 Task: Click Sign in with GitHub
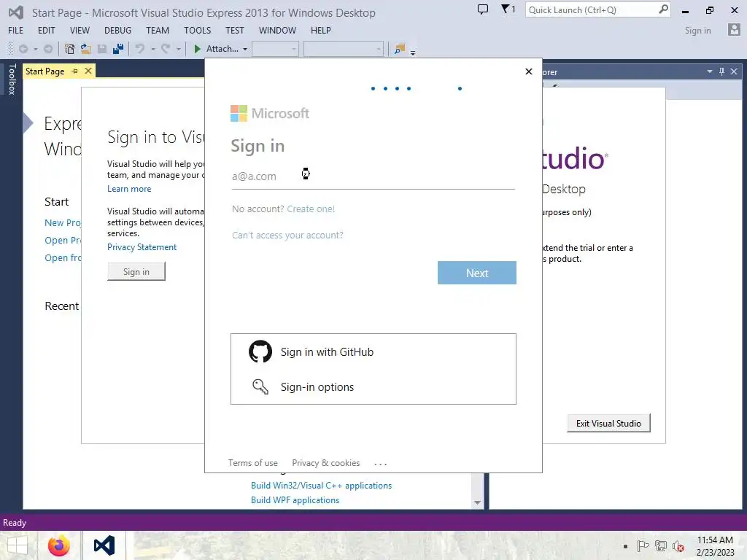click(x=327, y=352)
